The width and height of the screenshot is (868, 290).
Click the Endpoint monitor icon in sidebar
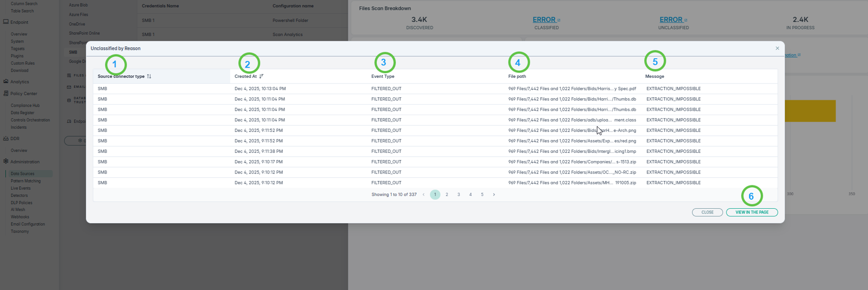coord(6,22)
